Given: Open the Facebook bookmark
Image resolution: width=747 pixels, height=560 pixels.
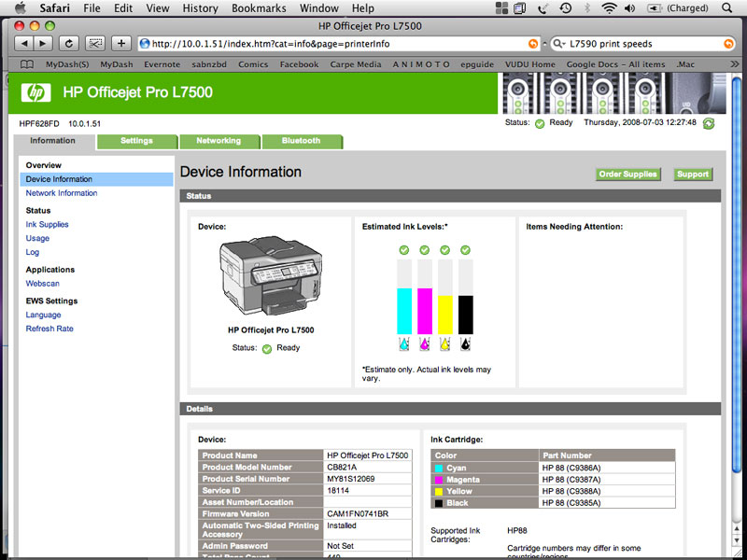Looking at the screenshot, I should (x=299, y=64).
